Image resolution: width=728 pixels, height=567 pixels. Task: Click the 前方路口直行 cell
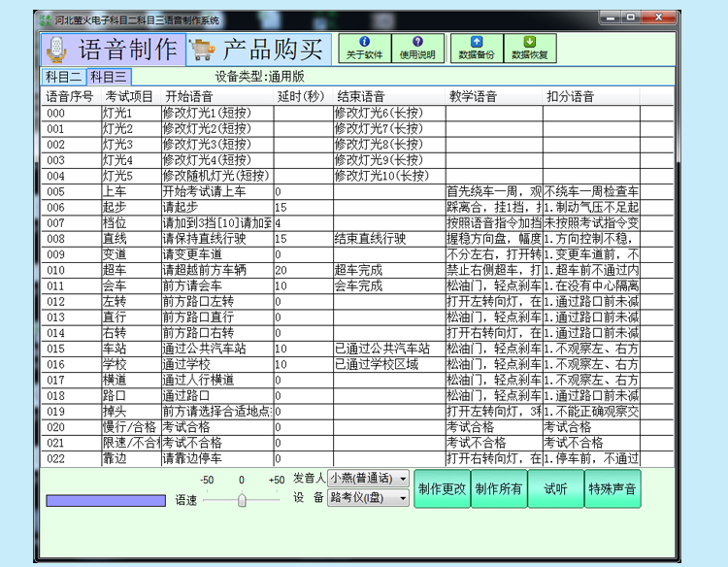217,317
